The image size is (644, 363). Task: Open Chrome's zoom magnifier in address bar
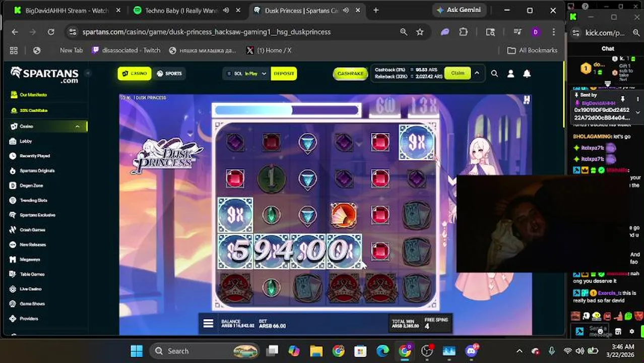click(403, 32)
